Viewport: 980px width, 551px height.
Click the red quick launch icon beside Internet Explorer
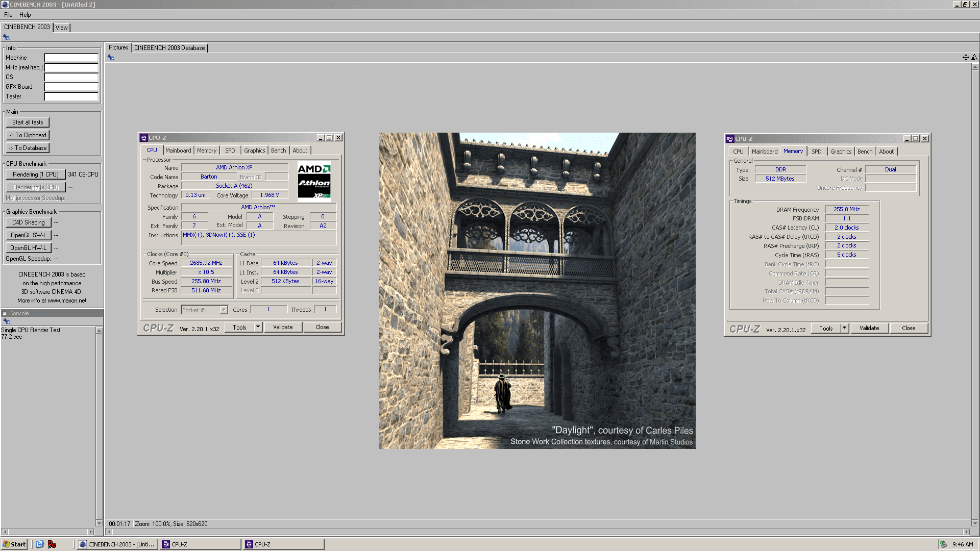point(52,544)
